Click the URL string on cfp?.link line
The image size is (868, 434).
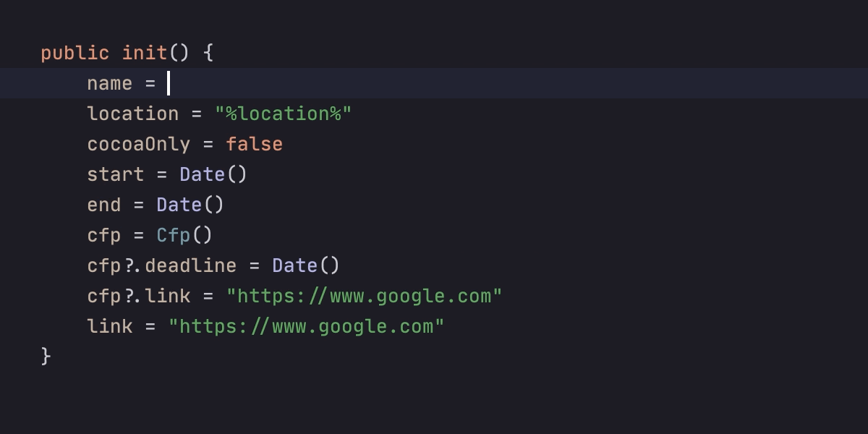(x=364, y=296)
